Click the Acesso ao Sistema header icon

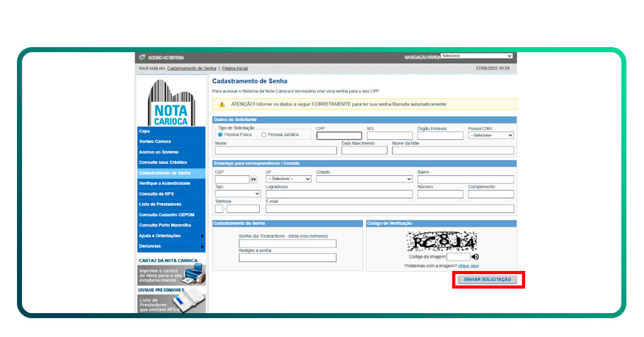(142, 57)
